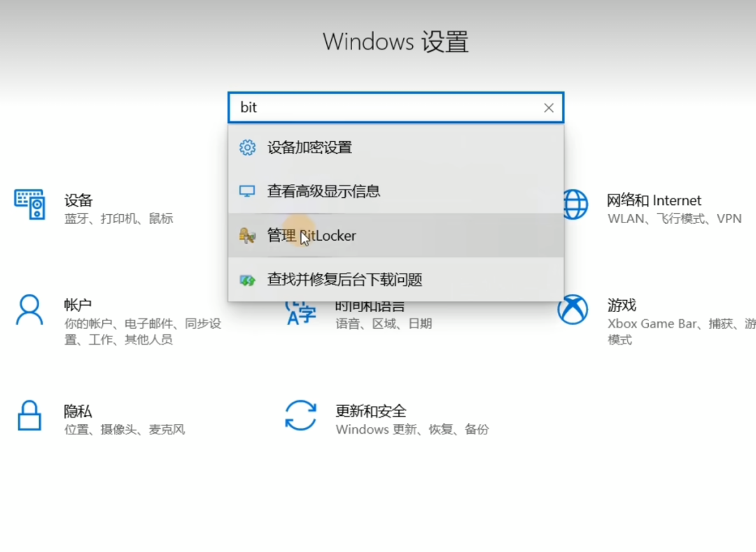This screenshot has width=756, height=552.
Task: Click the globe icon for 网络和 Internet
Action: coord(575,205)
